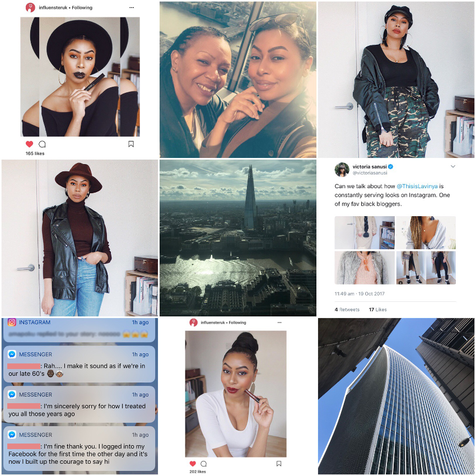Save the 202 likes post with the bookmark icon
476x476 pixels.
point(279,464)
